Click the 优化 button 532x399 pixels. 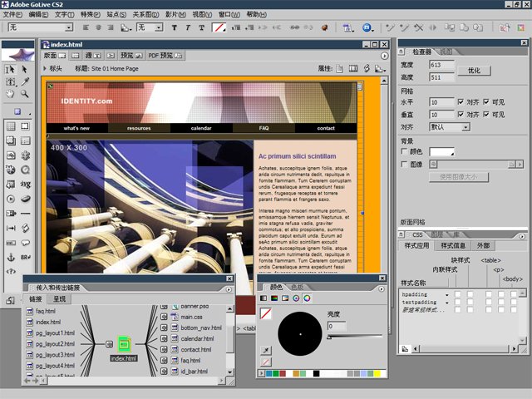474,71
